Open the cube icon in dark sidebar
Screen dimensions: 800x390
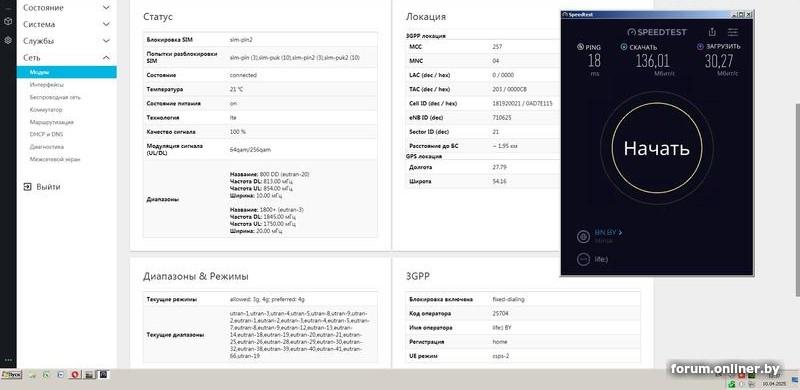[8, 21]
